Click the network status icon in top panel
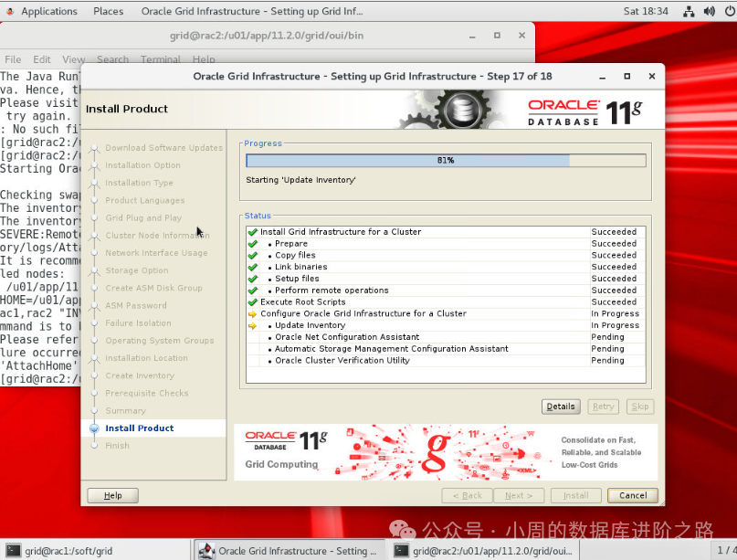This screenshot has width=737, height=560. (x=689, y=11)
